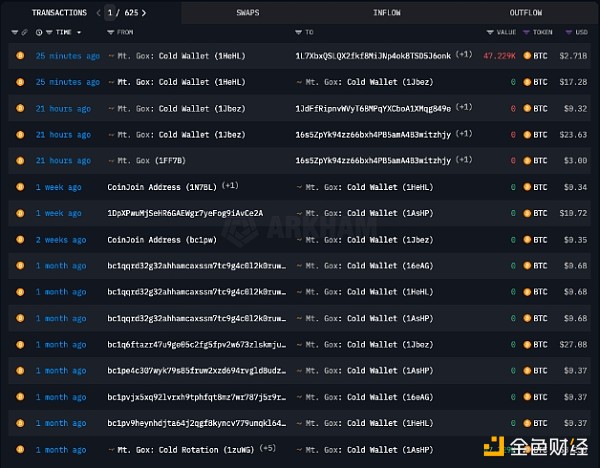Select the TRANSACTIONS tab
The width and height of the screenshot is (600, 468).
[x=59, y=13]
